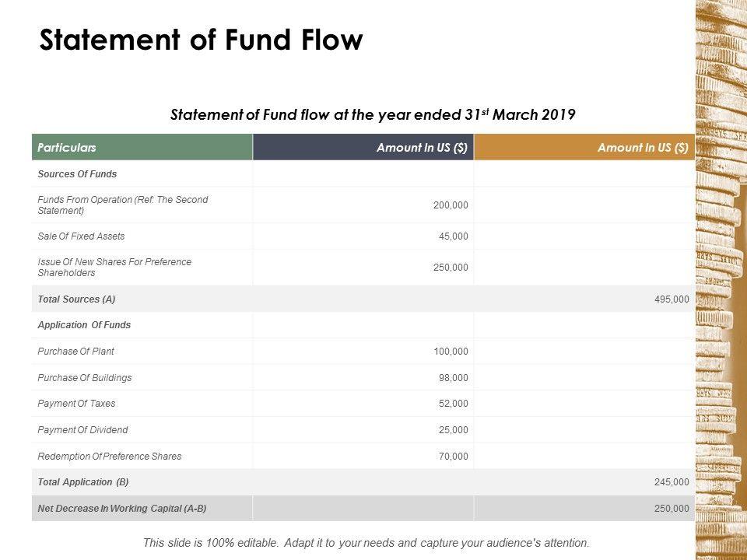Select the 'Payment Of Dividend' row label
The height and width of the screenshot is (560, 747).
pyautogui.click(x=82, y=430)
